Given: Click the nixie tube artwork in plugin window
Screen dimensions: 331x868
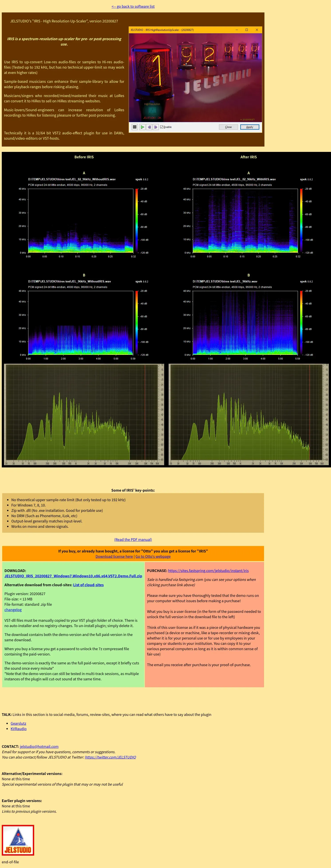Looking at the screenshot, I should coord(195,77).
